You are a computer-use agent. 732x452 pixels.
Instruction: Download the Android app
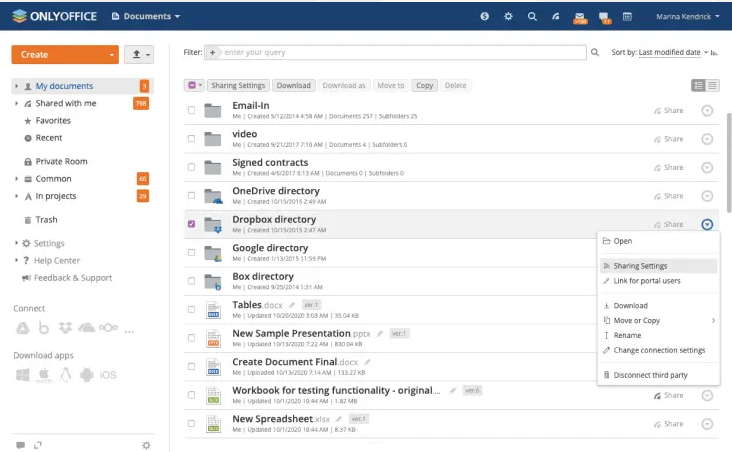click(87, 375)
